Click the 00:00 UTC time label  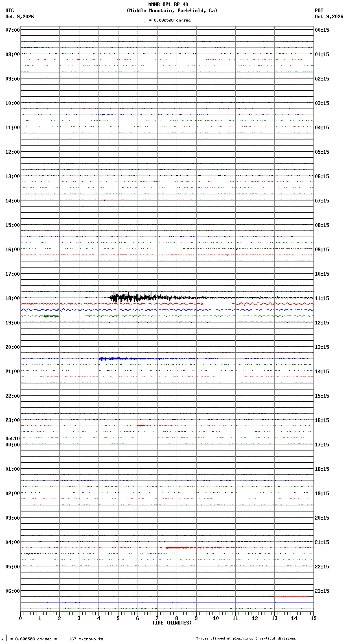point(13,445)
